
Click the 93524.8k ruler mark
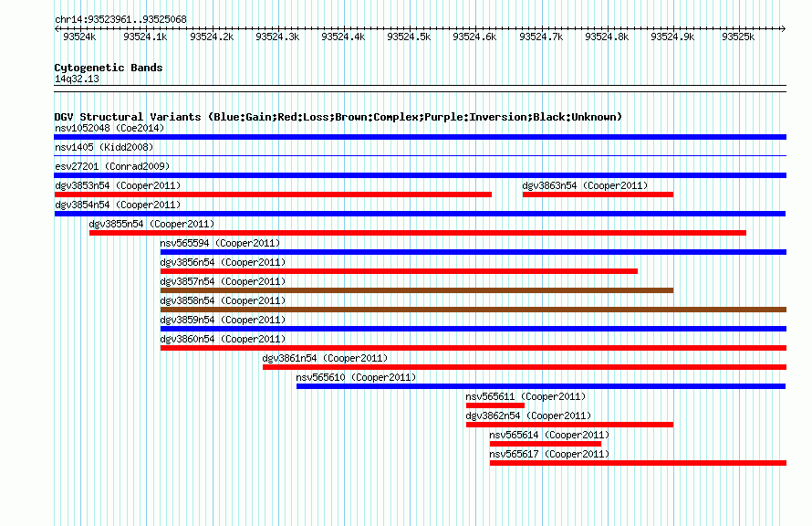(607, 37)
